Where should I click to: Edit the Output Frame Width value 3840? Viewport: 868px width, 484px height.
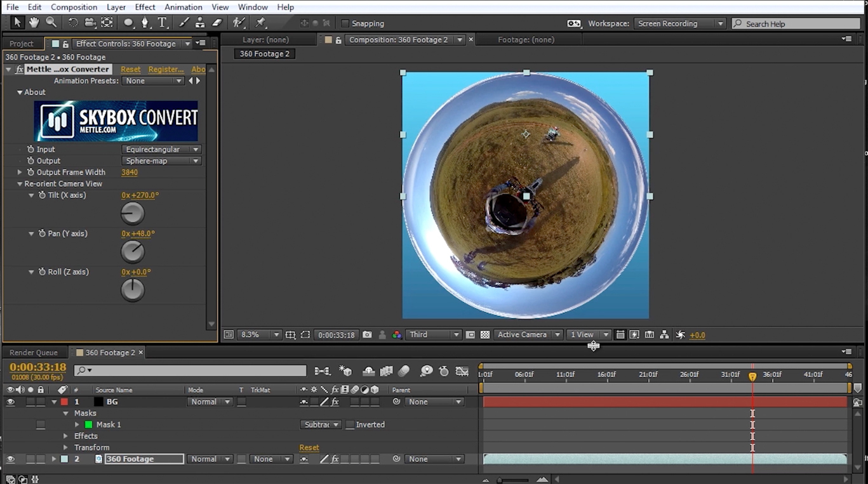pyautogui.click(x=130, y=172)
